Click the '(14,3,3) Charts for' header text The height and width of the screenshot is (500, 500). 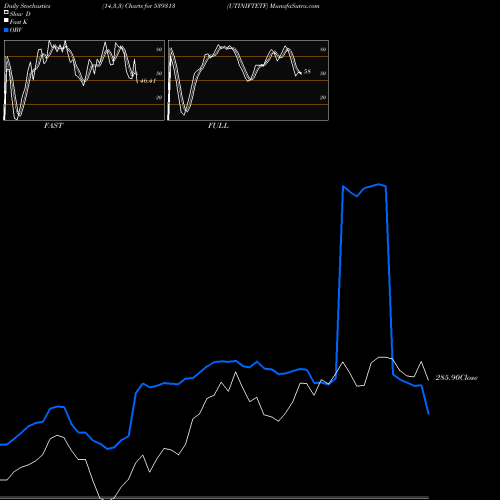127,6
